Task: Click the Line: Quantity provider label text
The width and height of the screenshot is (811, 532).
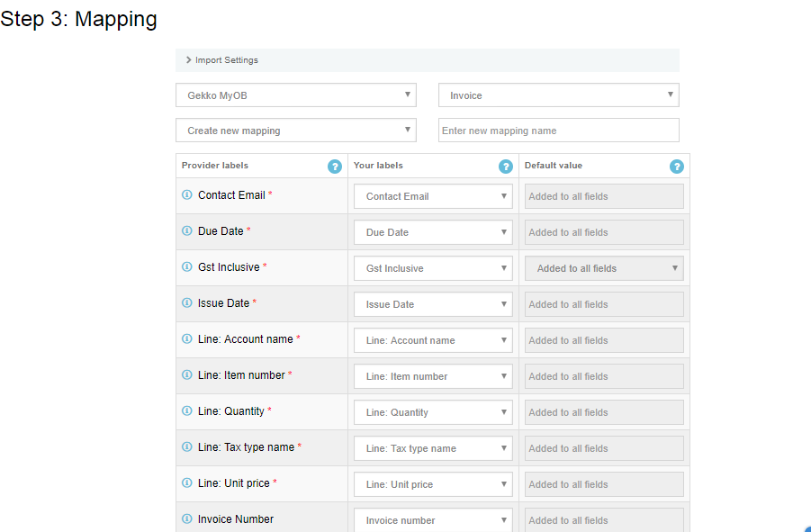Action: click(x=231, y=411)
